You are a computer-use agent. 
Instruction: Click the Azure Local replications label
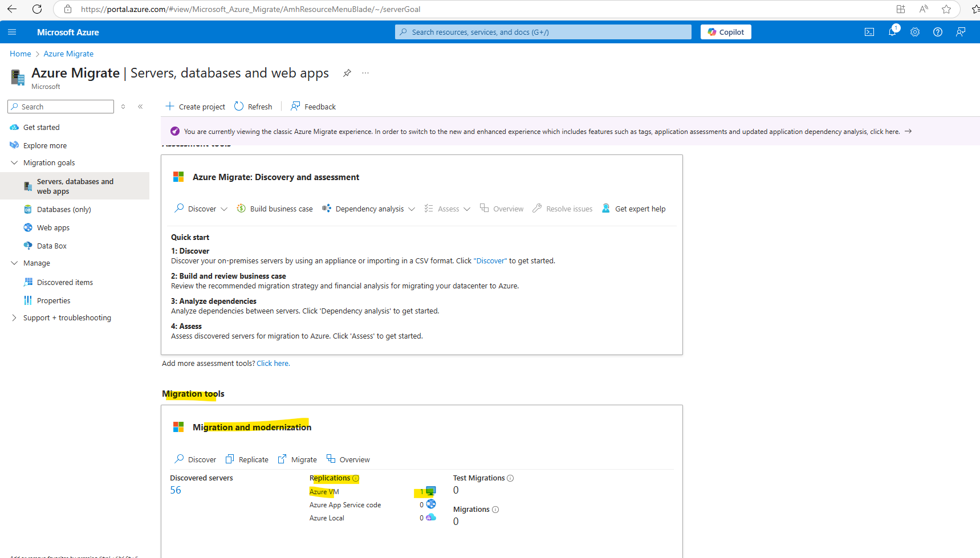327,518
